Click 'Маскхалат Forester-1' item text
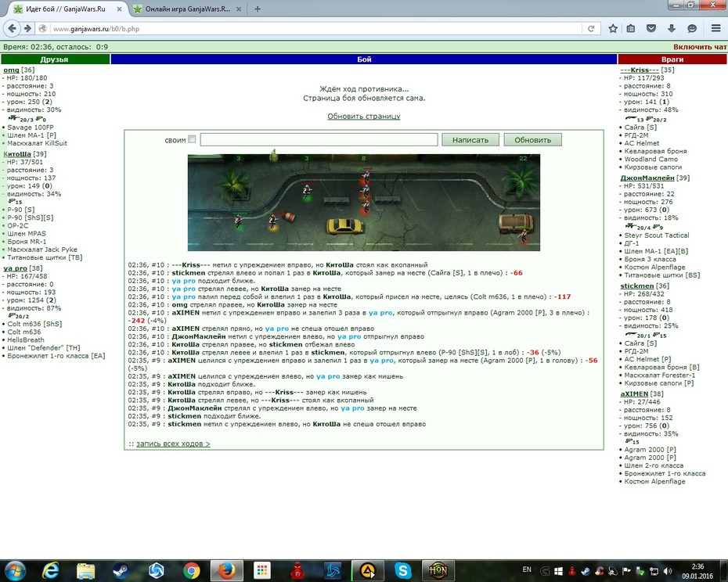 [x=660, y=375]
